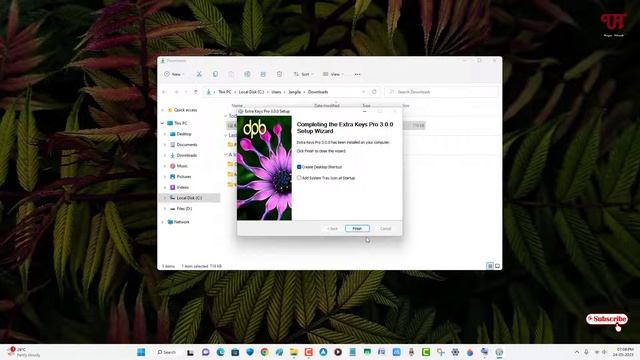
Task: Go back using Explorer's back arrow
Action: 164,92
